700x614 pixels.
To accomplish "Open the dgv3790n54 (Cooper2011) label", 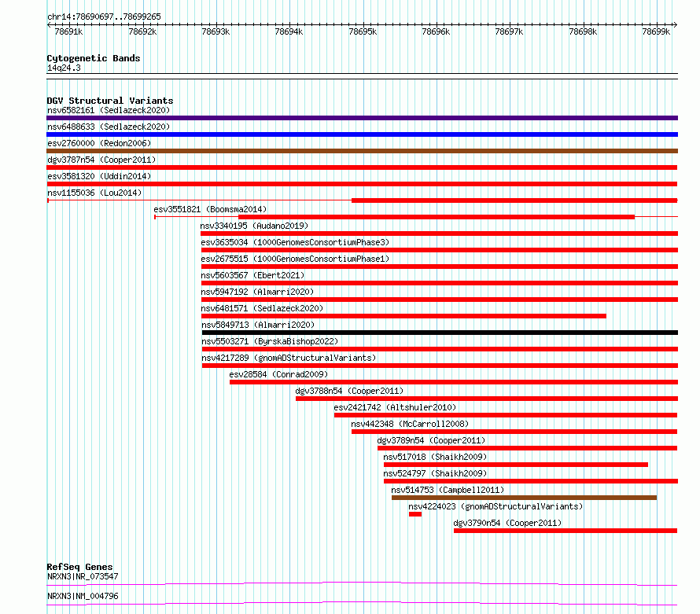I will click(x=507, y=523).
